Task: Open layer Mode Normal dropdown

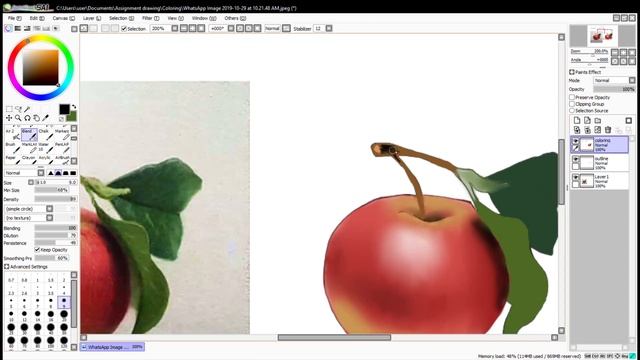Action: click(x=632, y=80)
